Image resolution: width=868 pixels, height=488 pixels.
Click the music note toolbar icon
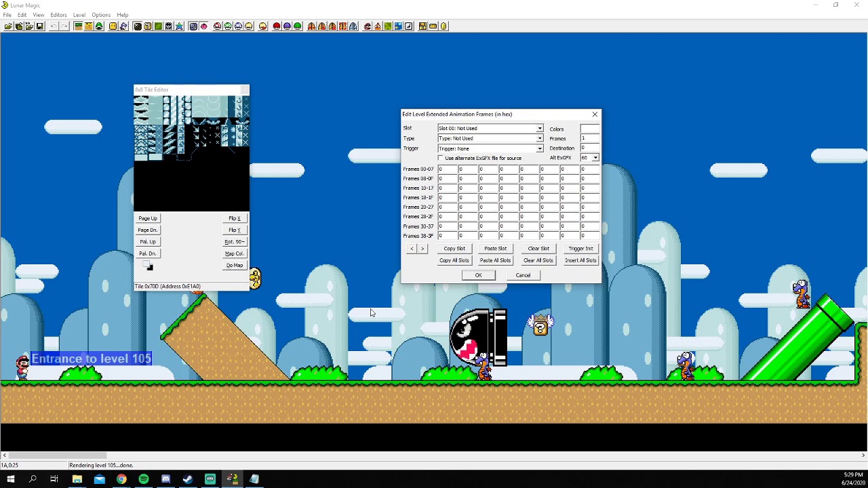(x=409, y=26)
